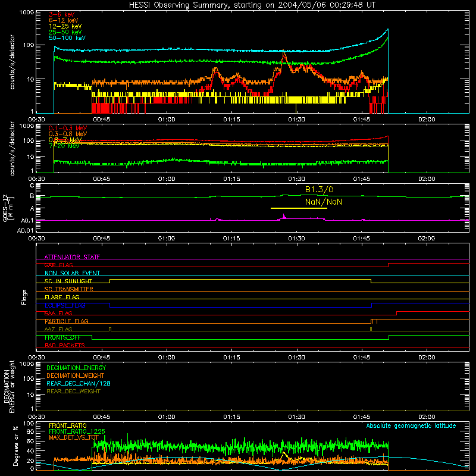Screen dimensions: 476x476
Task: Click the MAX_DET_VS_TOT legend entry
Action: 74,437
